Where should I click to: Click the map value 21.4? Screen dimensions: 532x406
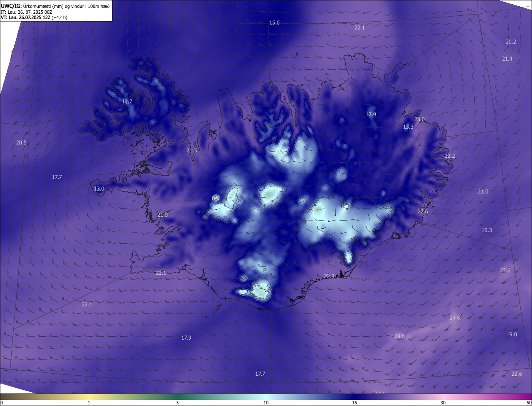pos(507,59)
